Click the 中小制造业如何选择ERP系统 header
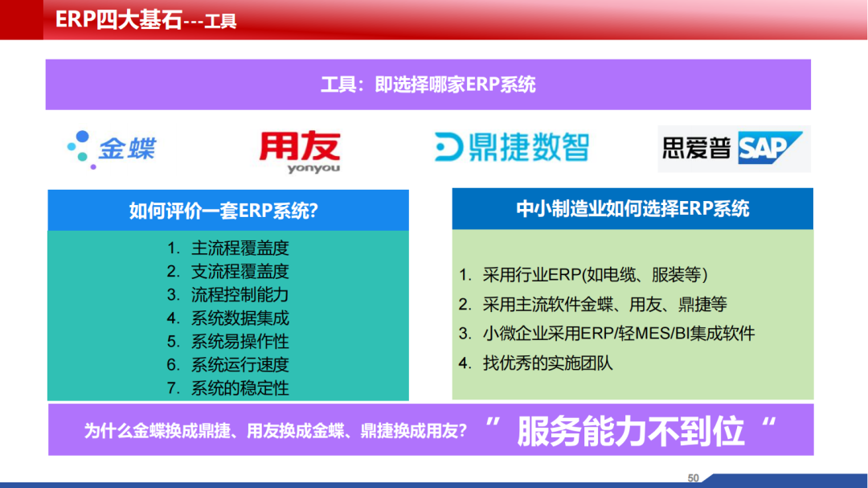This screenshot has width=868, height=488. [632, 209]
